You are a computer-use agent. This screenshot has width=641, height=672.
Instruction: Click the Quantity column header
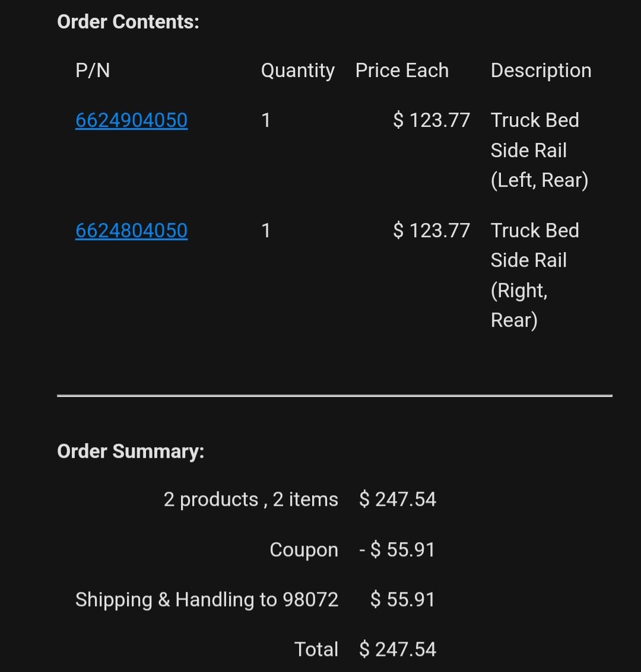click(297, 71)
